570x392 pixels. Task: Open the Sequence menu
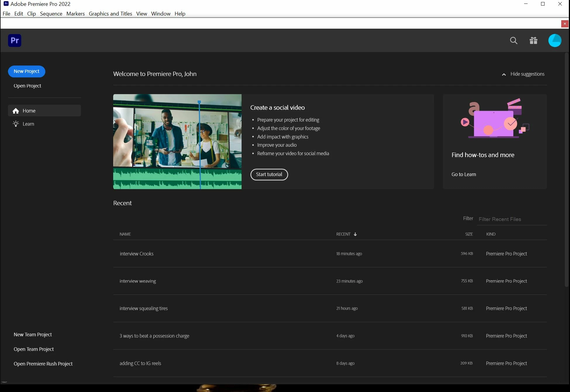tap(51, 14)
